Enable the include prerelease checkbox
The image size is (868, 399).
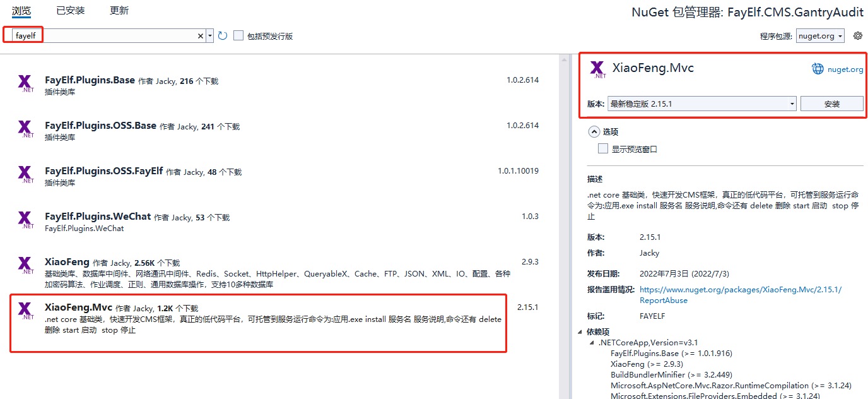coord(238,36)
